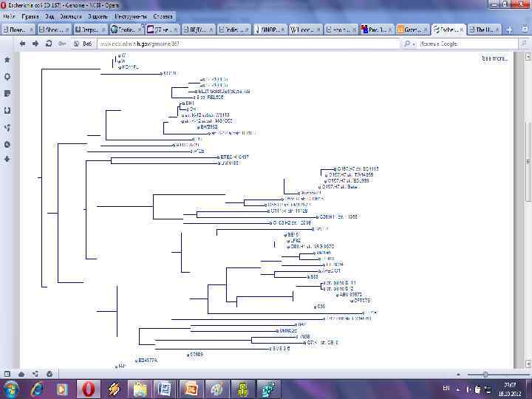Open the 'Инструменты' menu

(x=131, y=16)
